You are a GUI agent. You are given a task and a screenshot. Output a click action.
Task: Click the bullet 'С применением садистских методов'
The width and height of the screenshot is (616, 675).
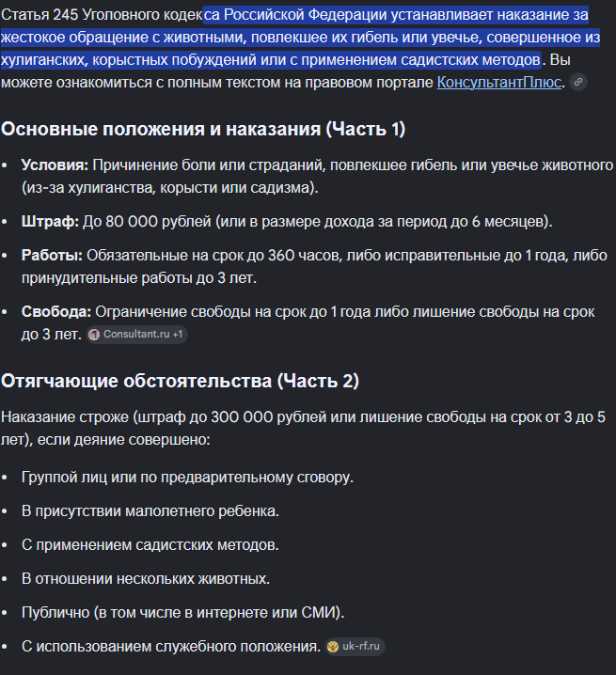point(150,544)
